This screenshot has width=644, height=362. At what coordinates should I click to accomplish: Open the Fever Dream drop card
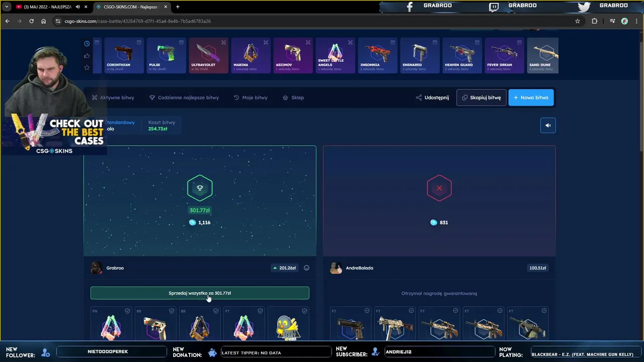point(504,55)
